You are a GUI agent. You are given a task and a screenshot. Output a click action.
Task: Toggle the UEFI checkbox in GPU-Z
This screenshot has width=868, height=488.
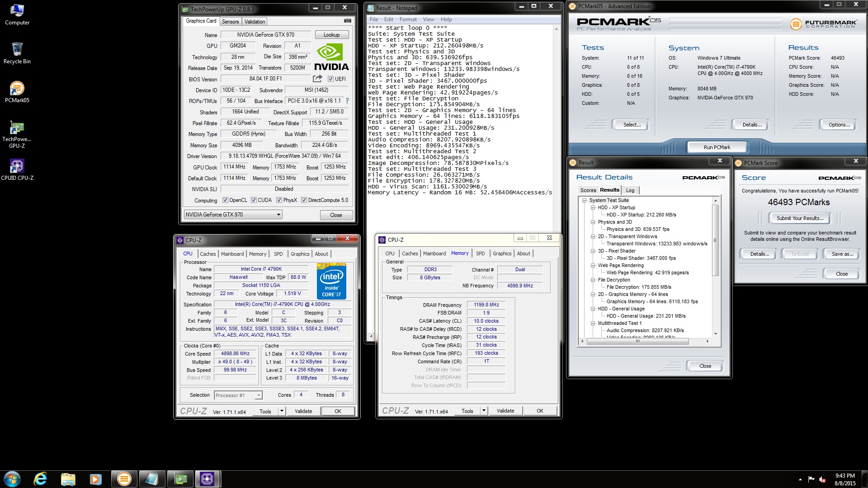330,79
